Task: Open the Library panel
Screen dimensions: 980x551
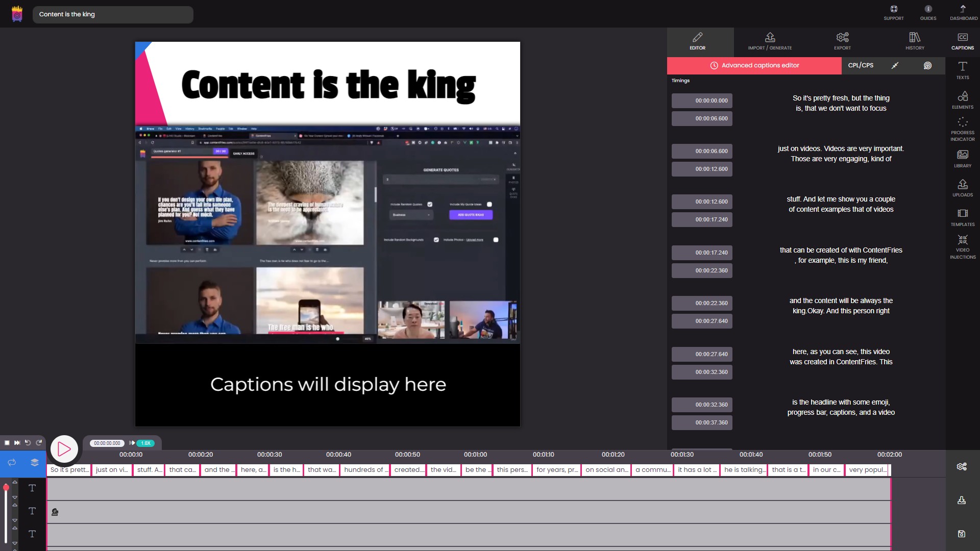Action: tap(962, 159)
